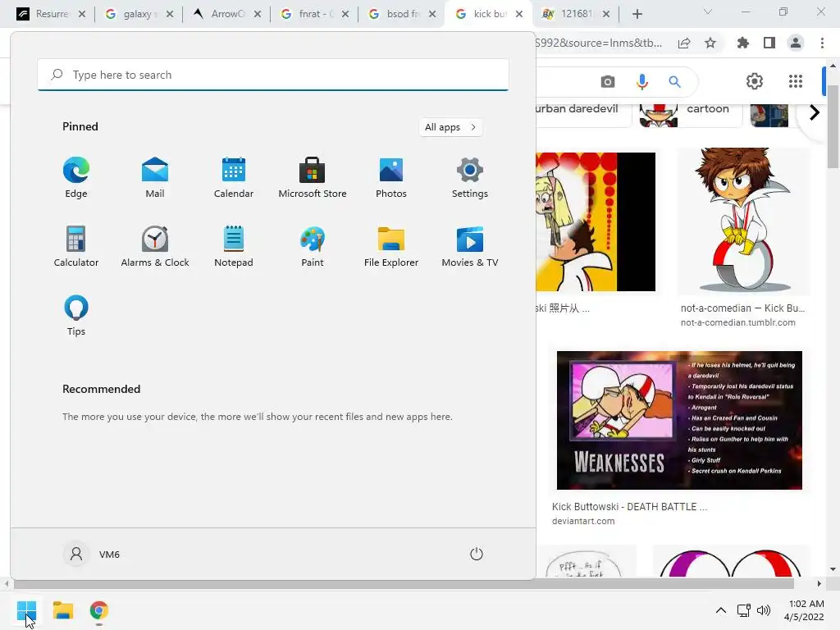Bookmark this page with the star

[710, 43]
